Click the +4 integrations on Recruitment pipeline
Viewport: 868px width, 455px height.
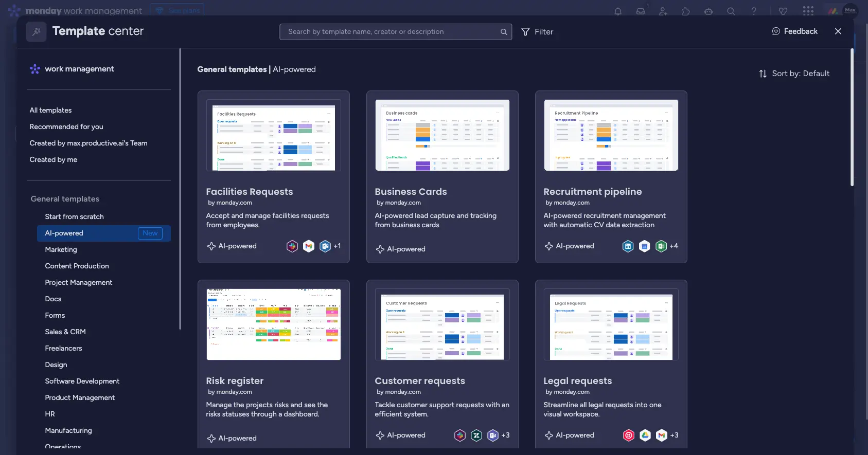(x=674, y=246)
